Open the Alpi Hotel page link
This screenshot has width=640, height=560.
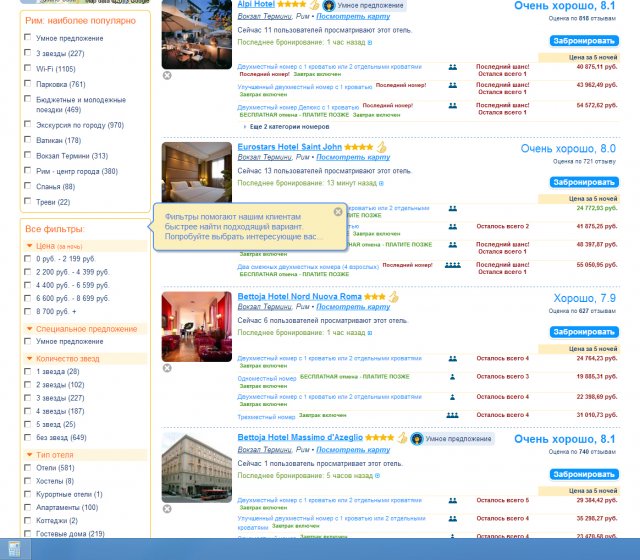coord(256,4)
